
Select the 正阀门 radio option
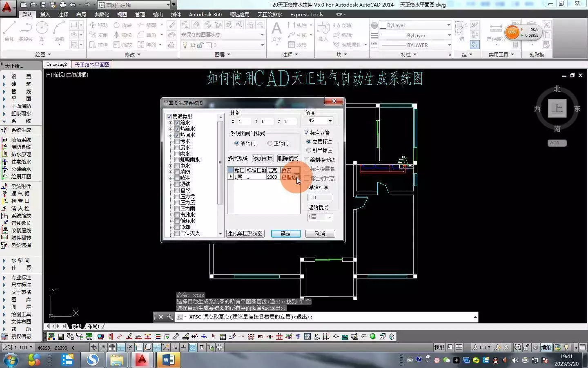pyautogui.click(x=269, y=143)
